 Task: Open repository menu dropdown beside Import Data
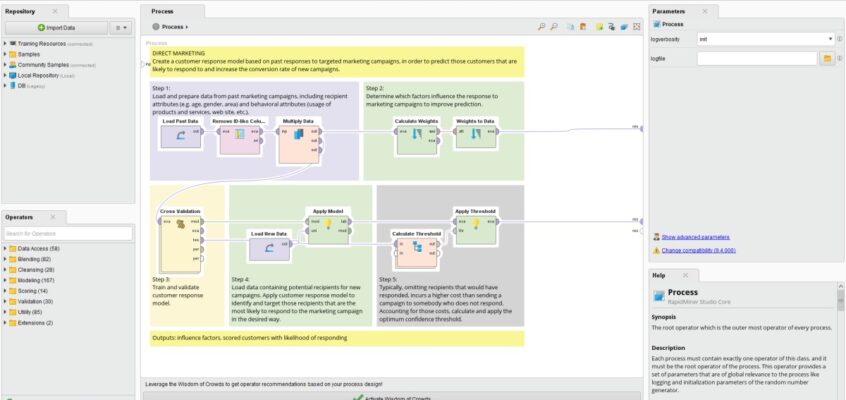click(121, 28)
